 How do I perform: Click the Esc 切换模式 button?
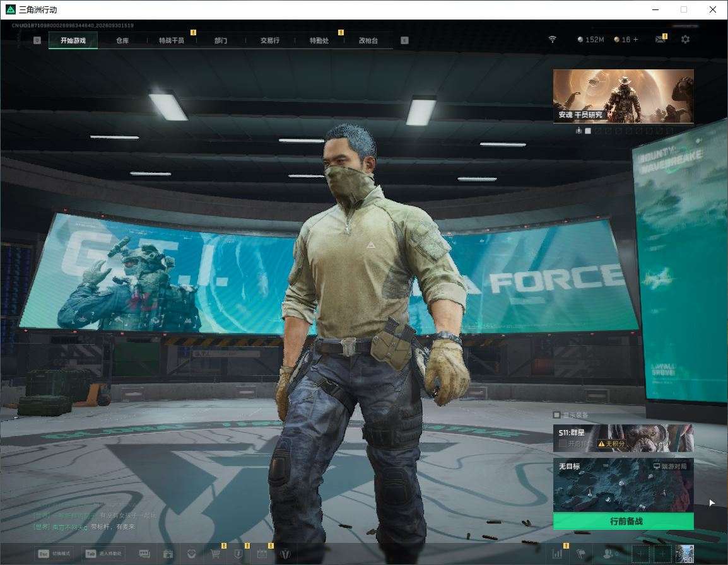[x=55, y=554]
